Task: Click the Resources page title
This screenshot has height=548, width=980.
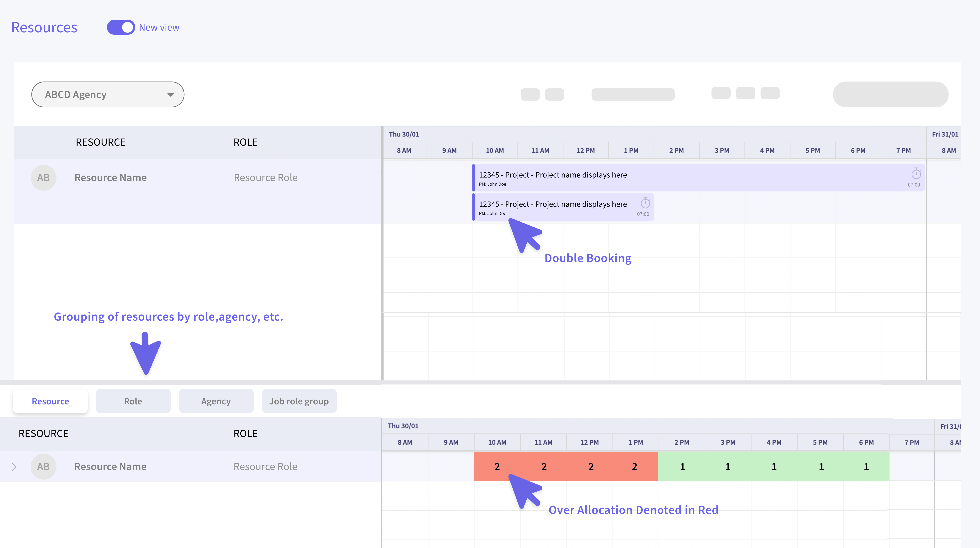Action: coord(44,27)
